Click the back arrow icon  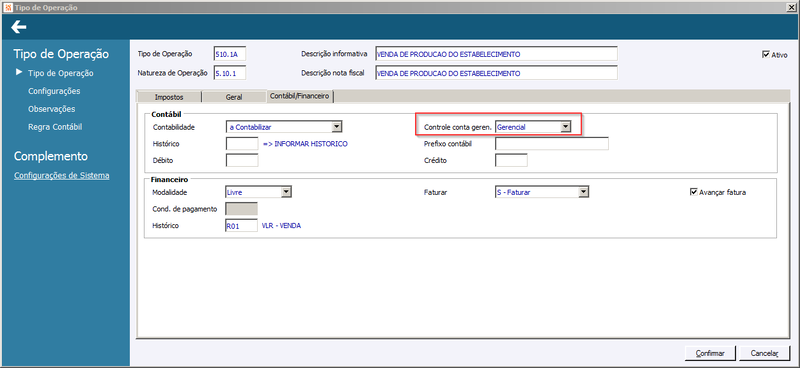[18, 27]
